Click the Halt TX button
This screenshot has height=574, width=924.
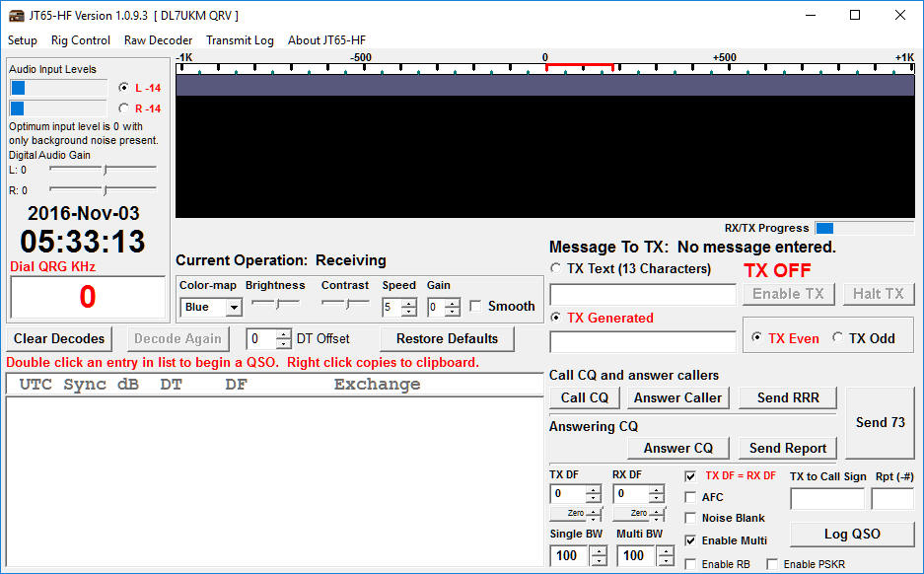(878, 294)
